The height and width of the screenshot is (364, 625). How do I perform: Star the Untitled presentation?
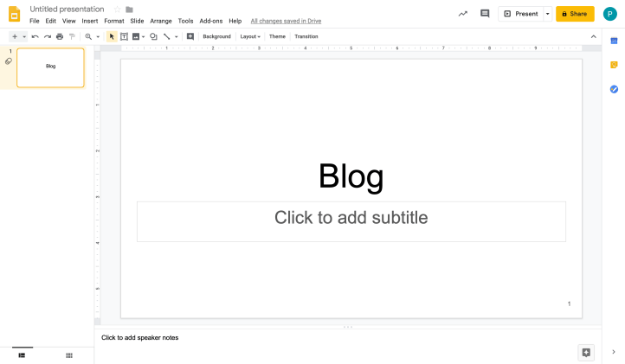(117, 10)
